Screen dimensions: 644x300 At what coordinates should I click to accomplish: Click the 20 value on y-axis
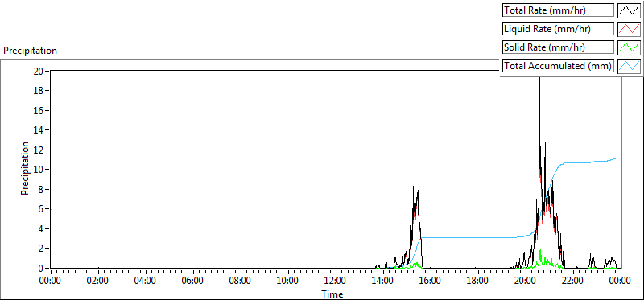[x=39, y=71]
